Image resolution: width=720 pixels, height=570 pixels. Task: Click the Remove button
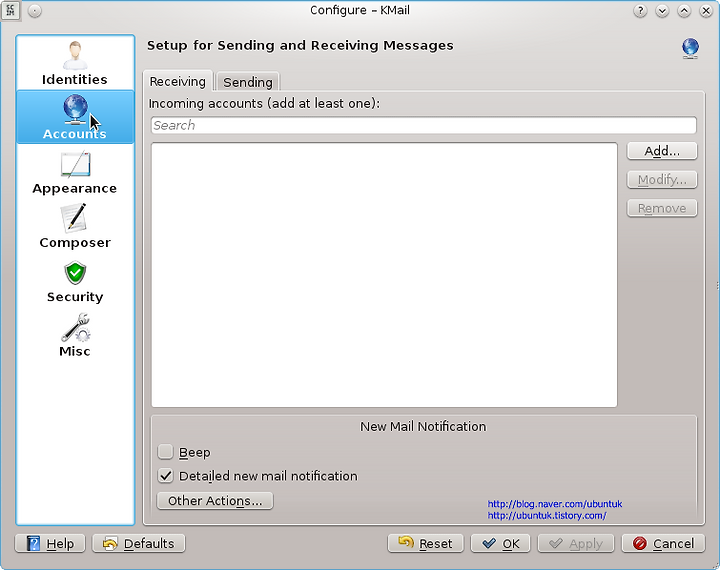coord(662,208)
